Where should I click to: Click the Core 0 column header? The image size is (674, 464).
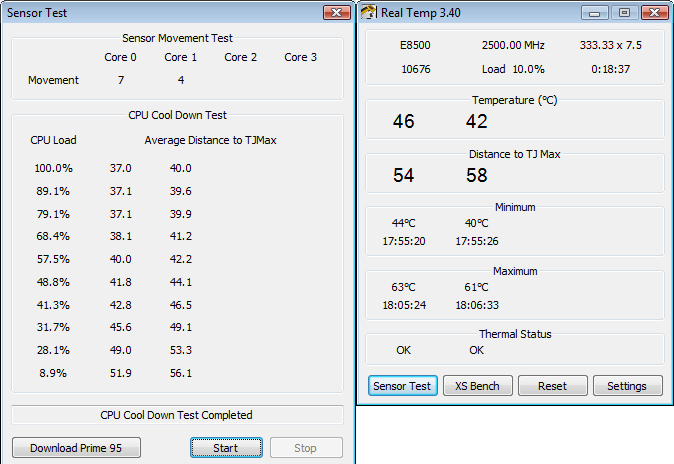coord(120,57)
